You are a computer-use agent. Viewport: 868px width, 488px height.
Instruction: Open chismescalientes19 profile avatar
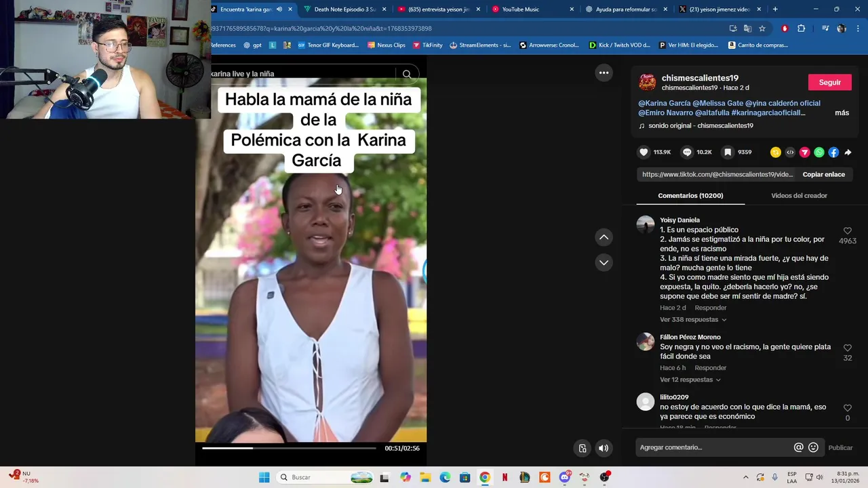[648, 82]
